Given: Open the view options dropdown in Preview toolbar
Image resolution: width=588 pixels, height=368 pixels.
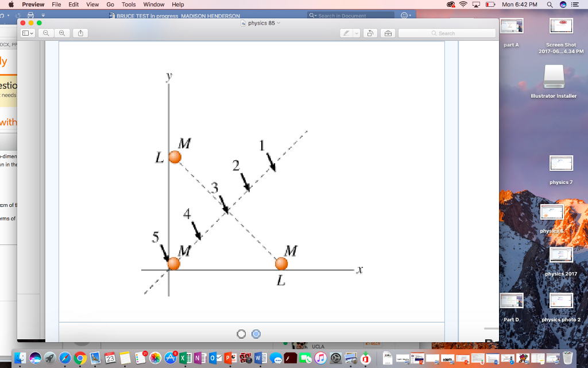Looking at the screenshot, I should pyautogui.click(x=26, y=33).
